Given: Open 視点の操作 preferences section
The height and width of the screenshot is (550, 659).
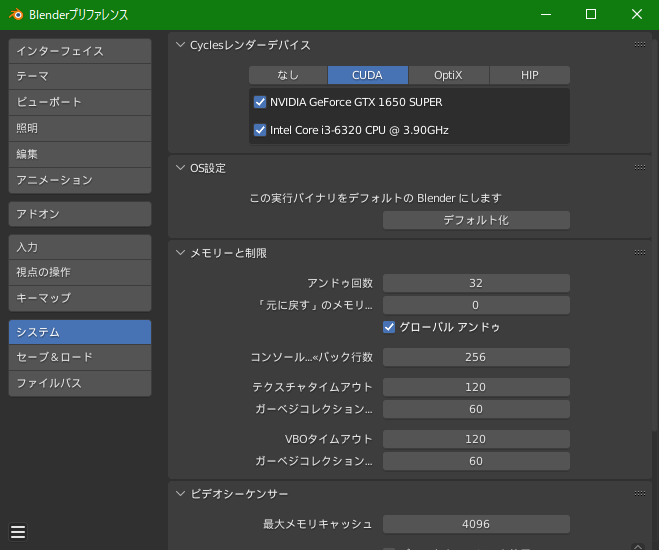Looking at the screenshot, I should (x=80, y=272).
